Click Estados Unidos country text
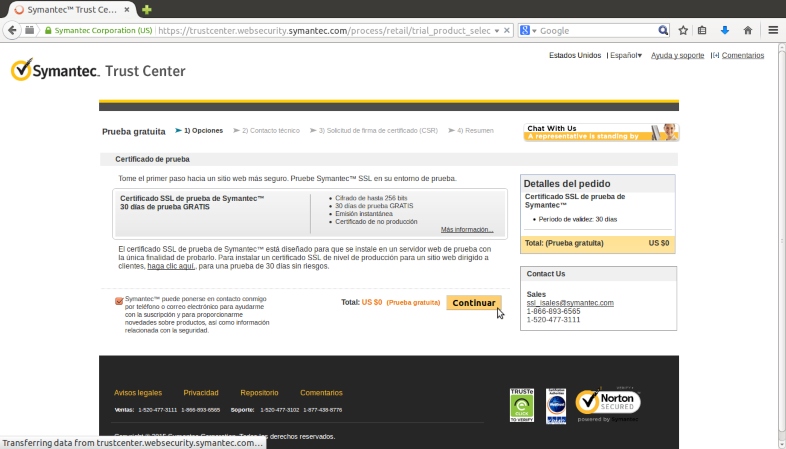The width and height of the screenshot is (786, 449). pyautogui.click(x=575, y=55)
